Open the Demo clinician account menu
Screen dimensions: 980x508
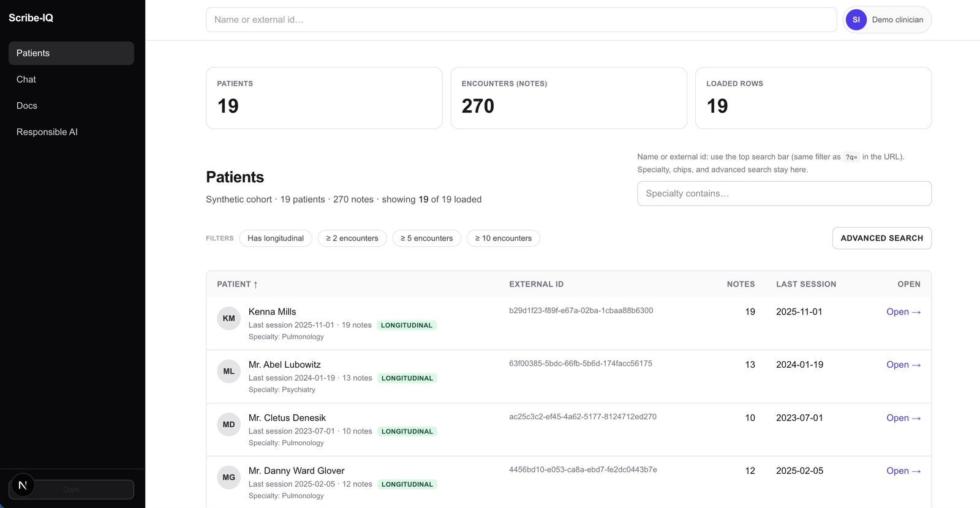[888, 20]
